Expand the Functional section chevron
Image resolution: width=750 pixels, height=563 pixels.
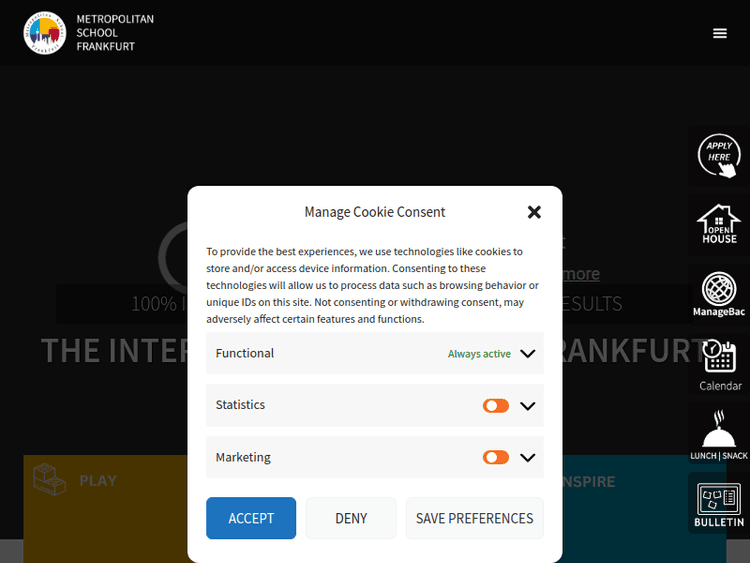pos(528,354)
